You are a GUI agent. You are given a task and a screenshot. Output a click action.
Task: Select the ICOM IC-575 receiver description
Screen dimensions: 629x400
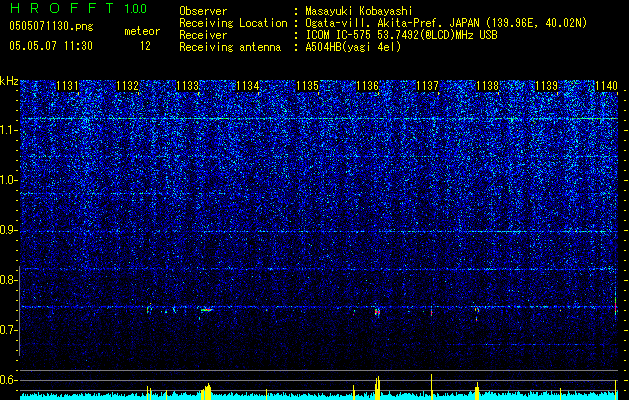(401, 35)
